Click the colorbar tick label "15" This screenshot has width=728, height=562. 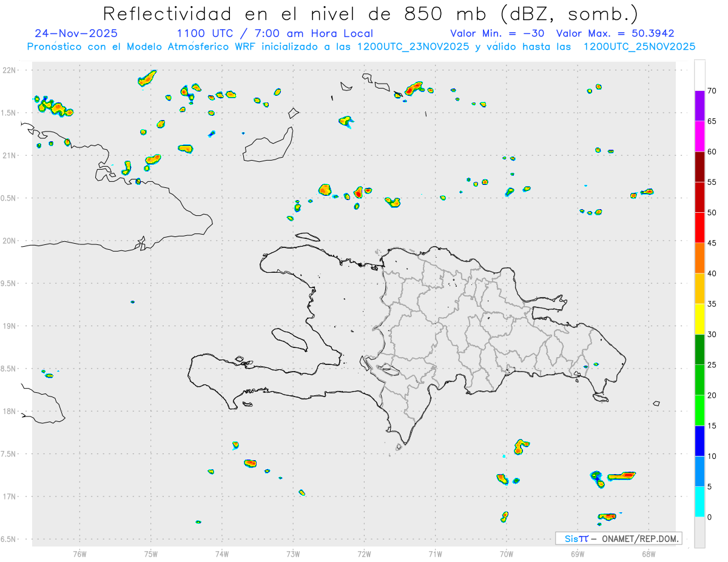(x=712, y=426)
